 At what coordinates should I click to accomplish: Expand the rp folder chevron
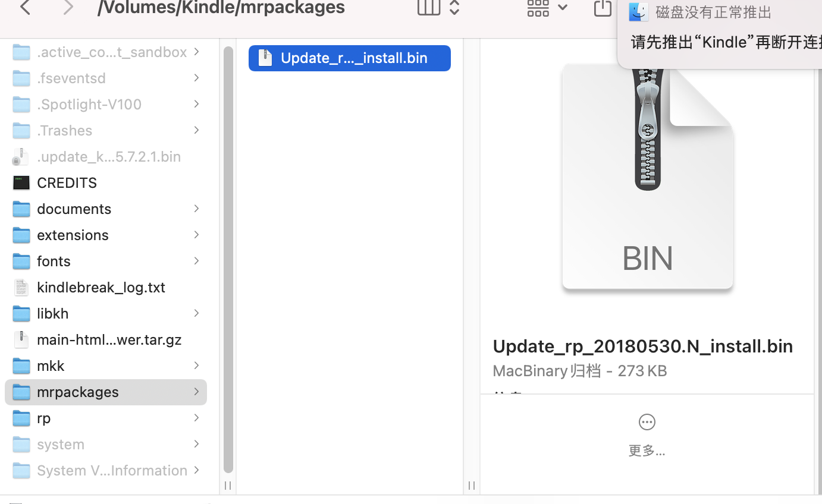point(196,418)
